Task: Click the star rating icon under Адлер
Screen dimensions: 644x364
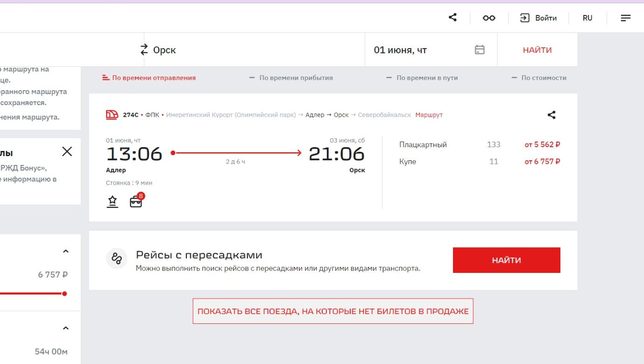Action: pos(113,202)
